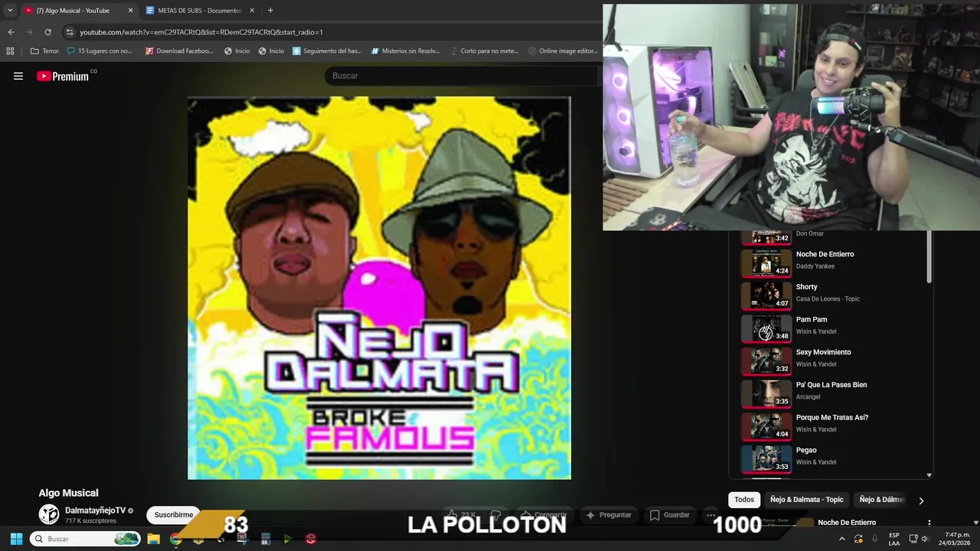Open the 'Download Faceboo...' bookmark
The height and width of the screenshot is (551, 980).
point(178,51)
